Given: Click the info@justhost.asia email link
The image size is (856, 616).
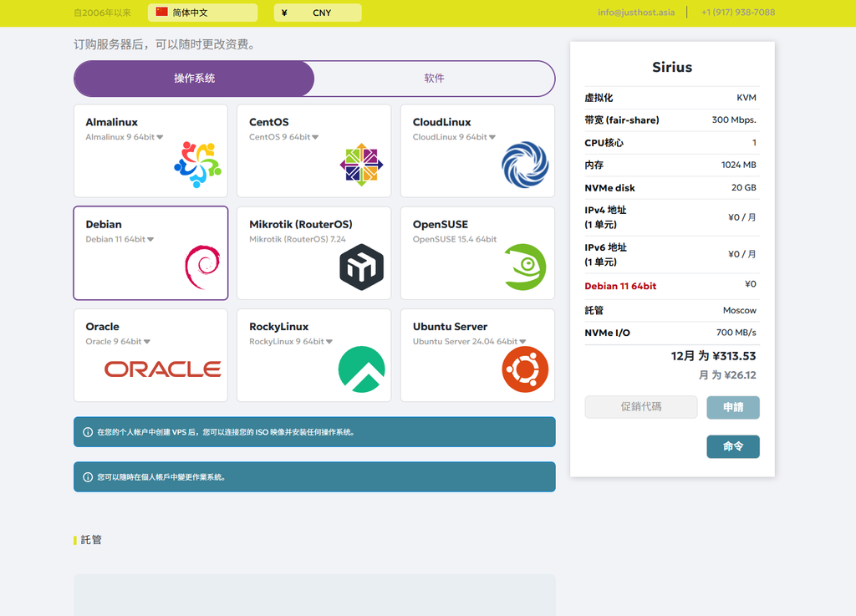Looking at the screenshot, I should pos(636,12).
